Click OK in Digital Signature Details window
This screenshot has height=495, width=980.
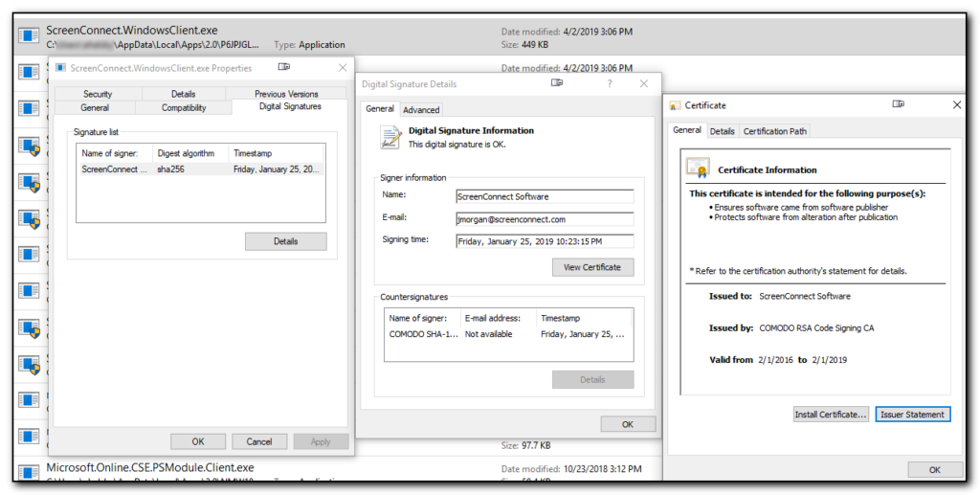coord(628,424)
